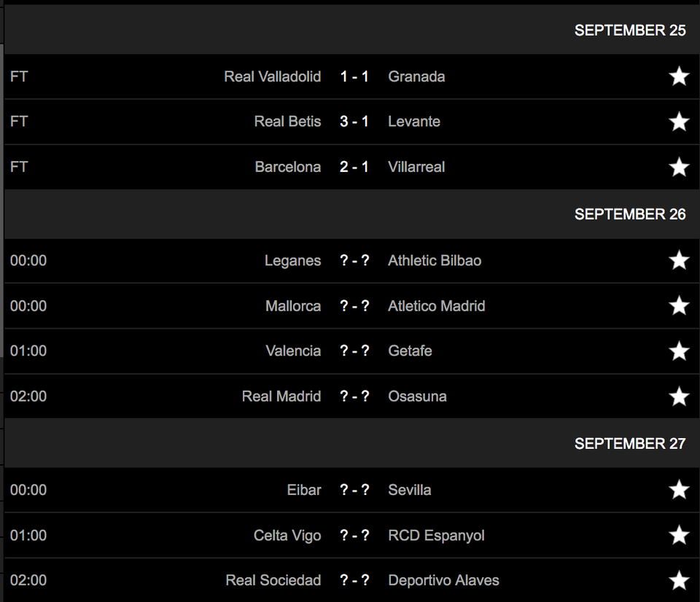Click the Atletico Madrid team name

click(436, 305)
